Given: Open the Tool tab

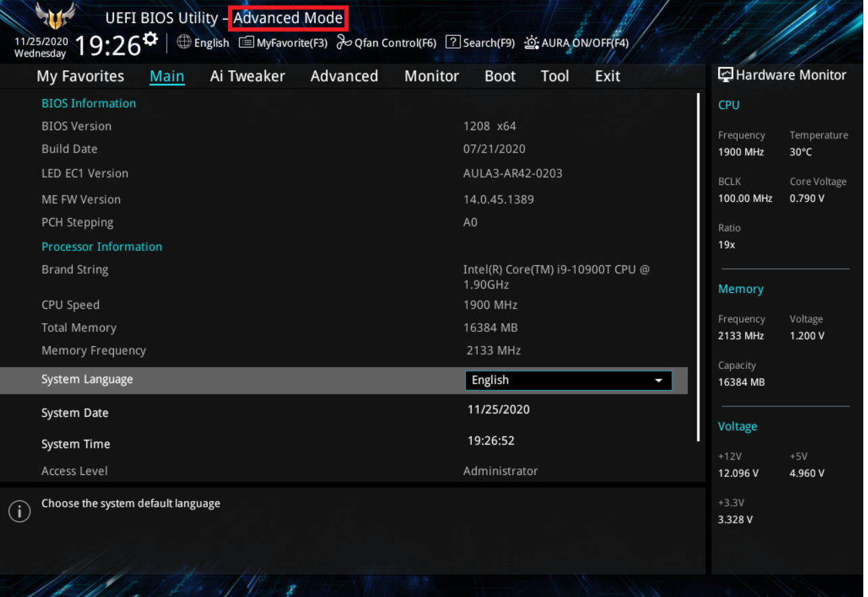Looking at the screenshot, I should 555,76.
